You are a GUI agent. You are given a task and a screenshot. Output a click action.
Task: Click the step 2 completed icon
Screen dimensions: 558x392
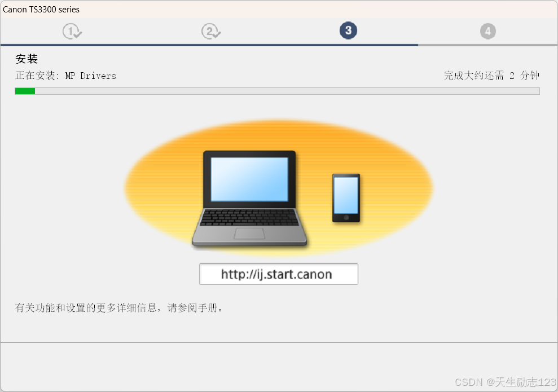click(x=211, y=31)
